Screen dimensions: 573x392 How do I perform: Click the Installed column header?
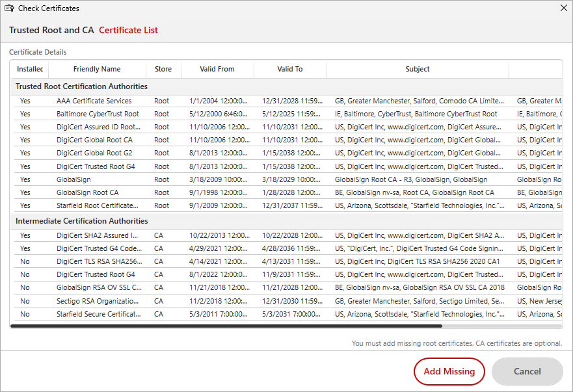pos(30,69)
